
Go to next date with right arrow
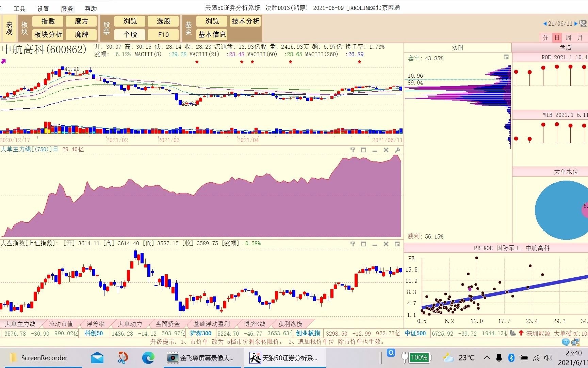pyautogui.click(x=576, y=24)
